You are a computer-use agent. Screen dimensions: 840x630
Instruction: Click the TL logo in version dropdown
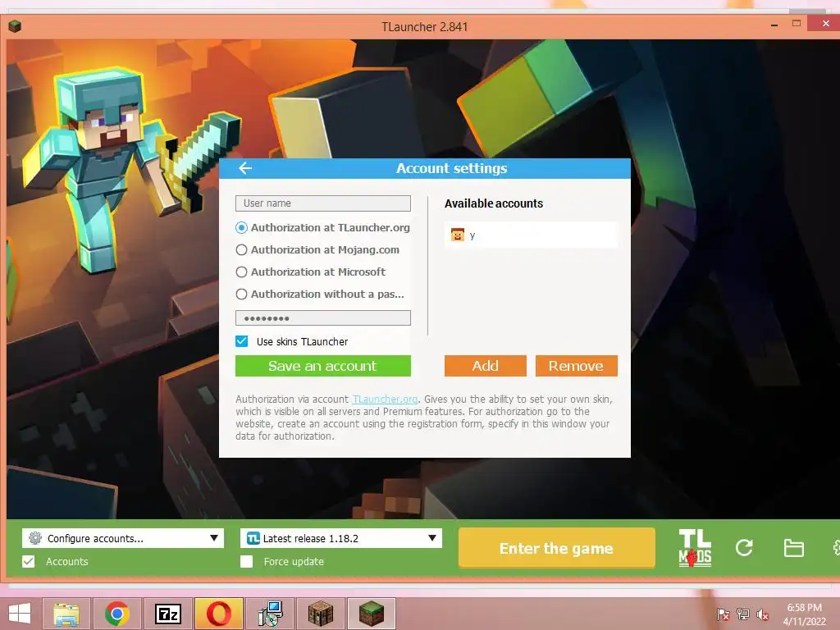(253, 538)
